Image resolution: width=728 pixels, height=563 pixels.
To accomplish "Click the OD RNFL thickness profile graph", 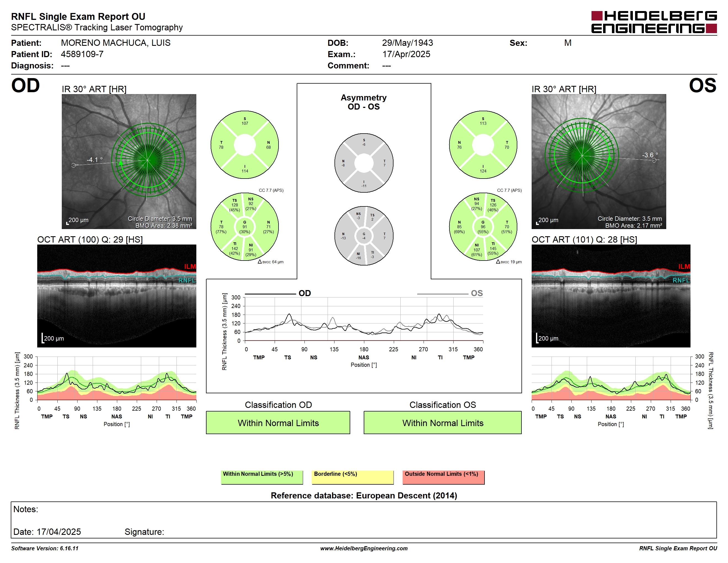I will click(117, 378).
